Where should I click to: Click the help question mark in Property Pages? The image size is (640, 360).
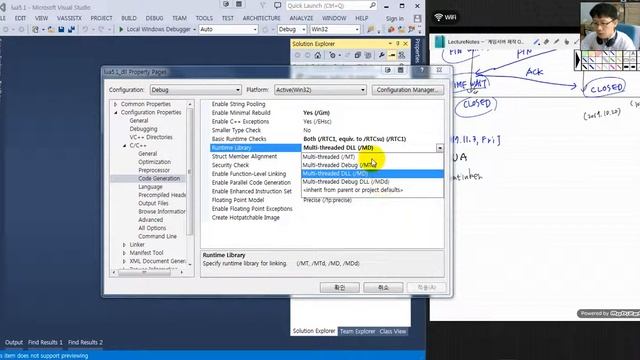(422, 70)
